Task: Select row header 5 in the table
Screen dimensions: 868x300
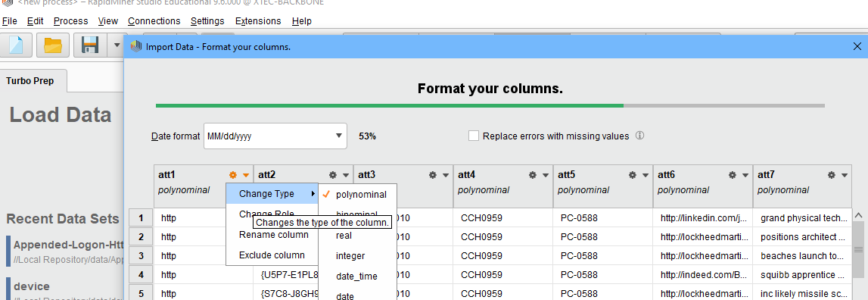Action: pyautogui.click(x=142, y=293)
